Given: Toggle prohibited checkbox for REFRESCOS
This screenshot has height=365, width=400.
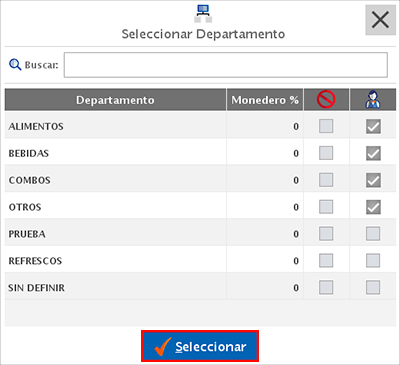Looking at the screenshot, I should [326, 261].
